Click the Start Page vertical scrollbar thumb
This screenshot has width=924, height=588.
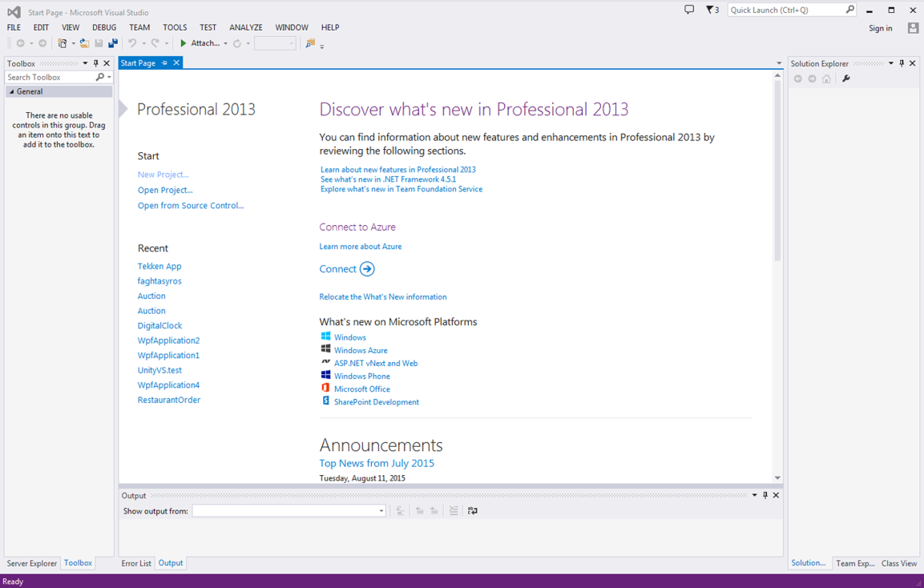tap(777, 171)
